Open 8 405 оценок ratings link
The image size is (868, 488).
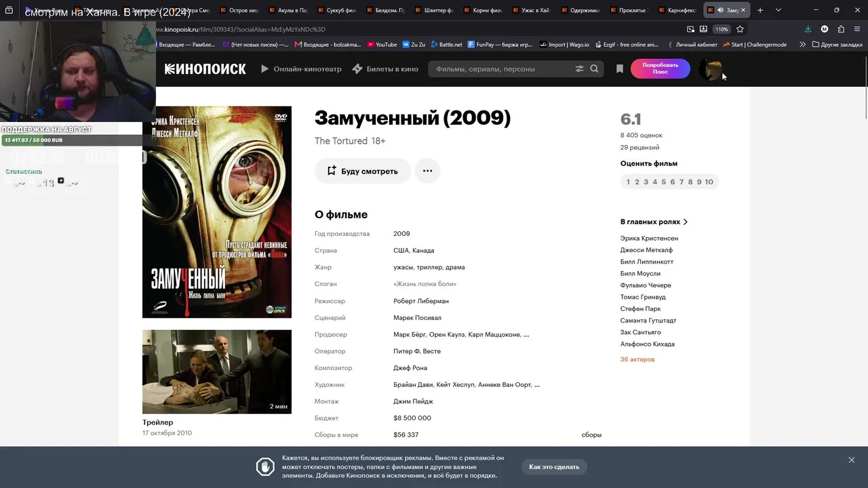click(x=642, y=136)
